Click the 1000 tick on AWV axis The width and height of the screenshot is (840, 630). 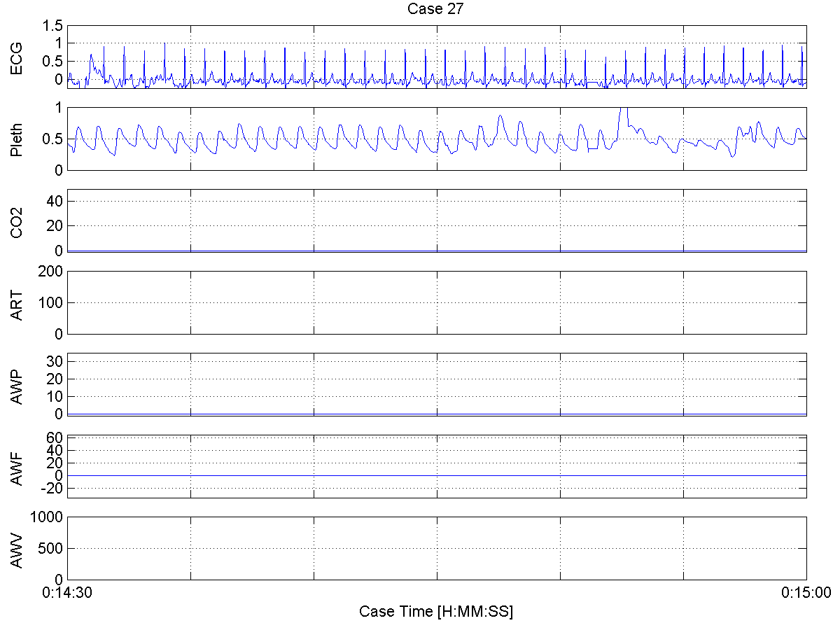click(x=48, y=517)
